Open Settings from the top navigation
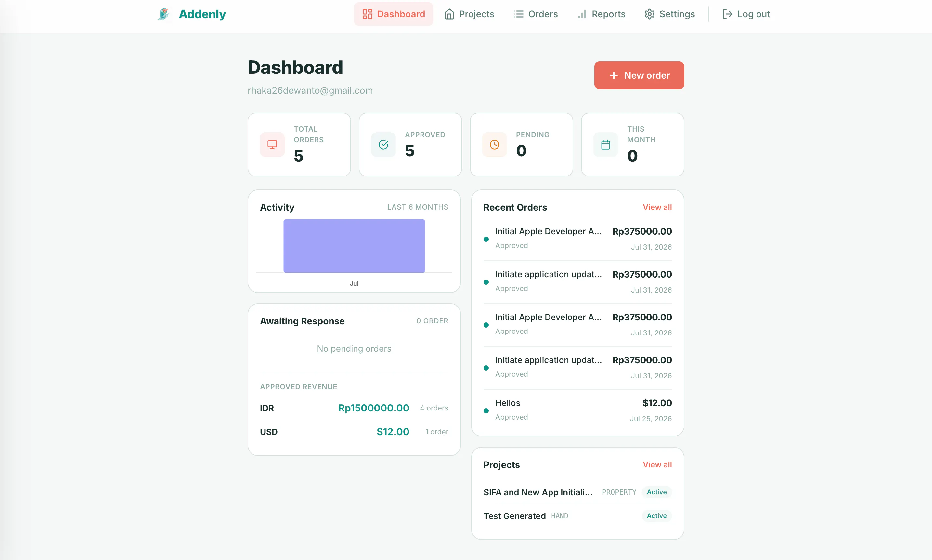 (669, 14)
